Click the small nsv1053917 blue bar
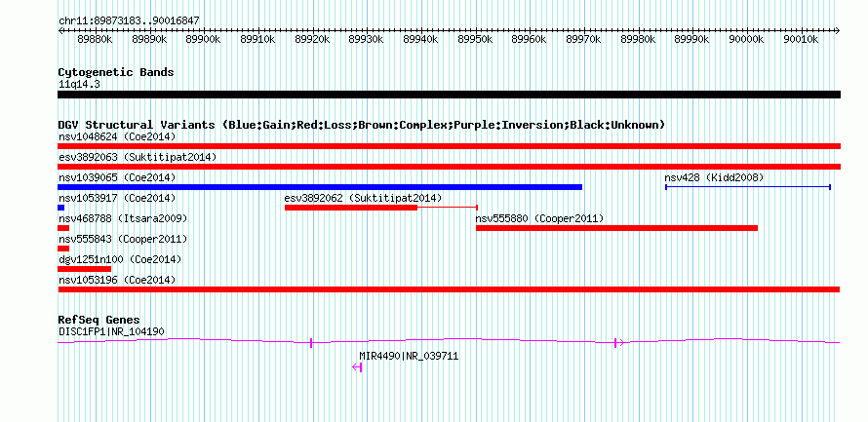868x422 pixels. pyautogui.click(x=60, y=208)
